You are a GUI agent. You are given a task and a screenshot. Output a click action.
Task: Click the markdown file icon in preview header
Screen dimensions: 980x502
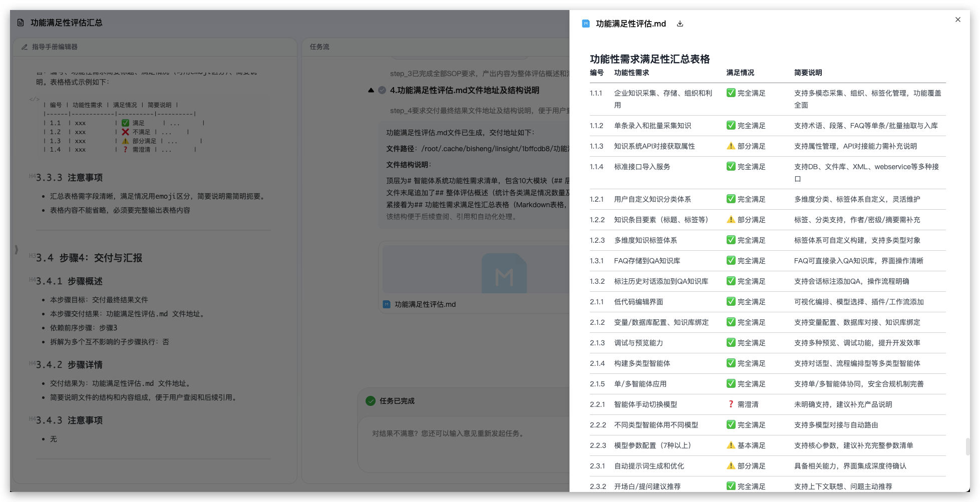585,24
